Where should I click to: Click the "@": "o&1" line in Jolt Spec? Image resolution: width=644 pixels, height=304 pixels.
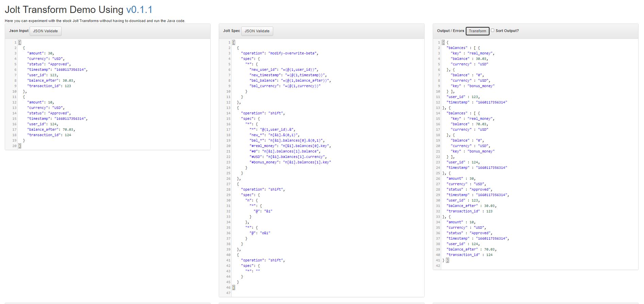coord(260,233)
